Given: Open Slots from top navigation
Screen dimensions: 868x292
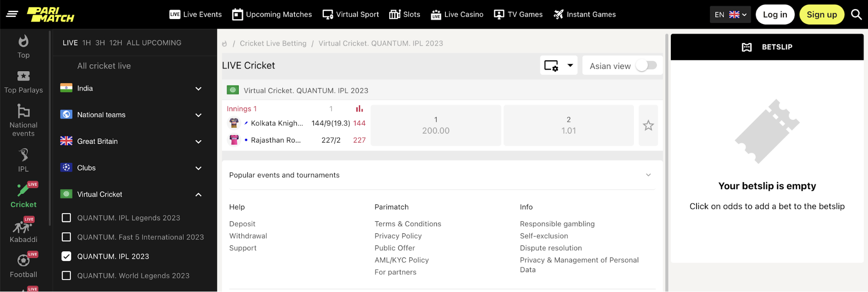Looking at the screenshot, I should pos(405,14).
